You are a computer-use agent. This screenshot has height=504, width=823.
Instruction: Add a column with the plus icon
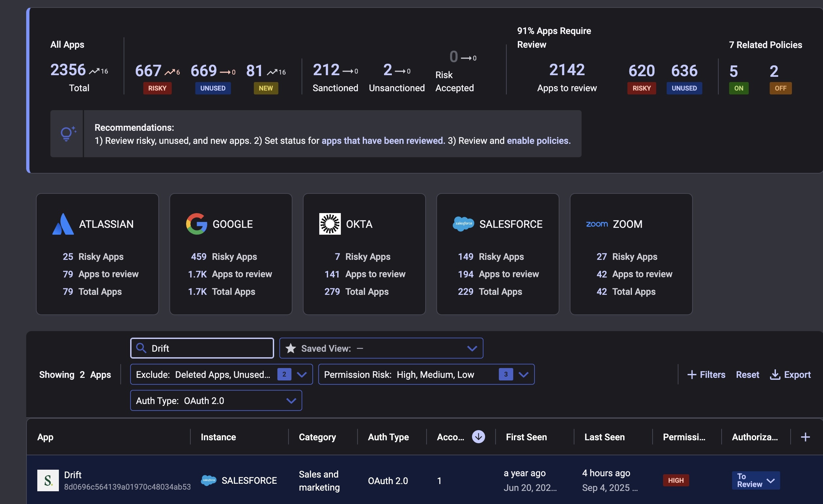(x=805, y=437)
